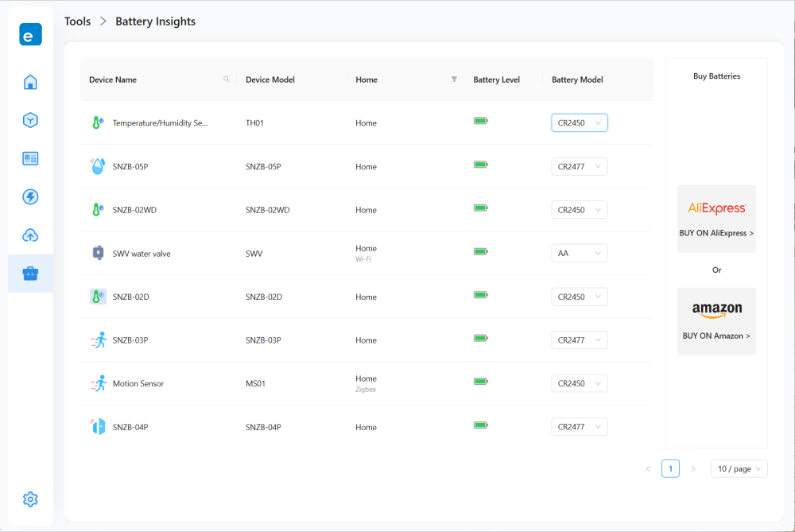The image size is (795, 532).
Task: Click the BUY ON Amazon link
Action: click(x=716, y=336)
